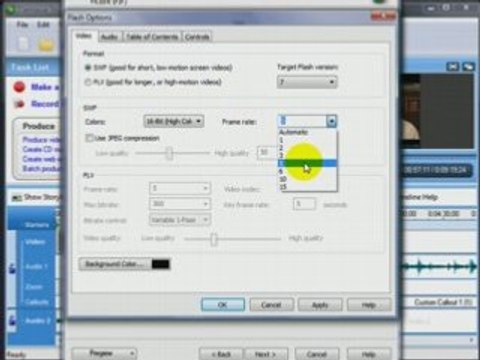480x360 pixels.
Task: Toggle the Audio 1 track lock icon
Action: [13, 268]
